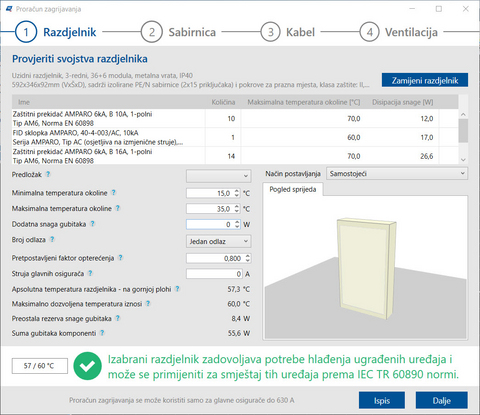This screenshot has height=415, width=480.
Task: Select row 'Zaštitni prekidač AMPARO 6kA, B 16A'
Action: point(235,156)
